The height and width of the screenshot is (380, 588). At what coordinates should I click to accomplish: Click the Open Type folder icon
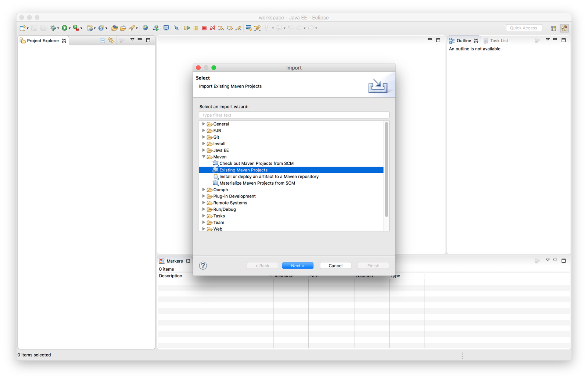click(114, 28)
